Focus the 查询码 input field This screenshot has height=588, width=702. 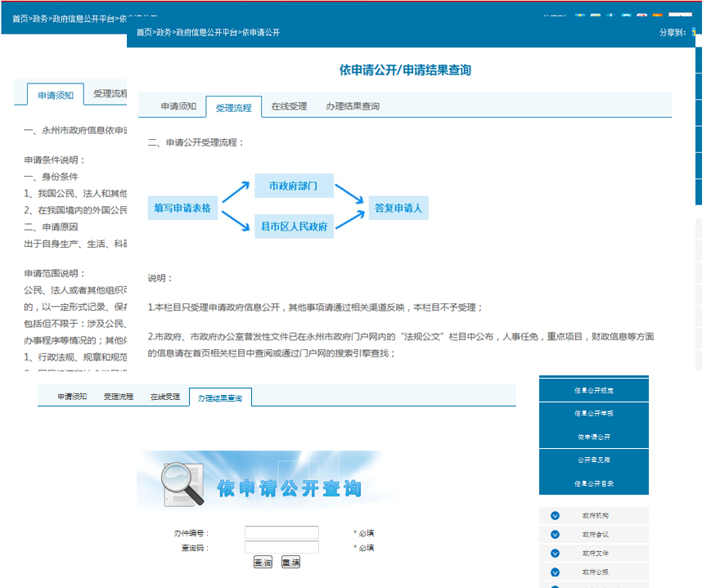click(281, 547)
